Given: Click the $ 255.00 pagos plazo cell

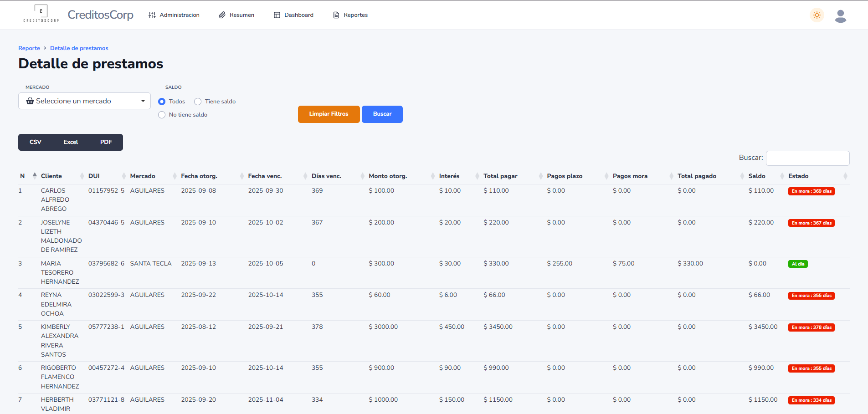Looking at the screenshot, I should (560, 264).
